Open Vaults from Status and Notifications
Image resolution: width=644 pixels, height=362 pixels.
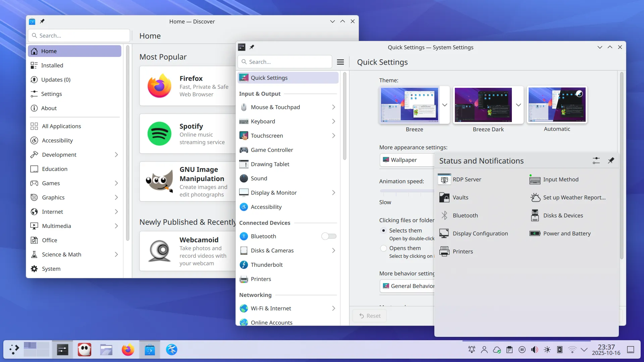point(460,197)
